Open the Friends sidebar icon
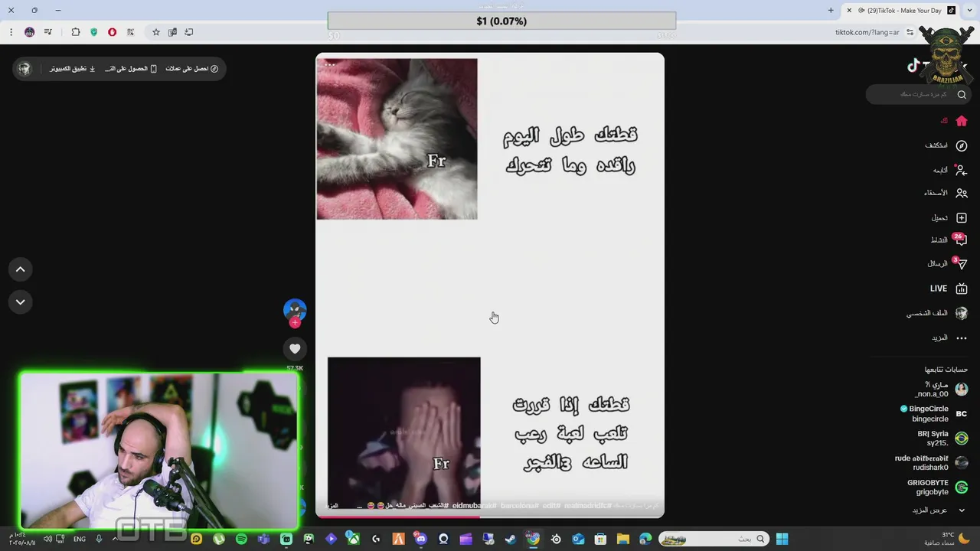Image resolution: width=980 pixels, height=551 pixels. 962,194
